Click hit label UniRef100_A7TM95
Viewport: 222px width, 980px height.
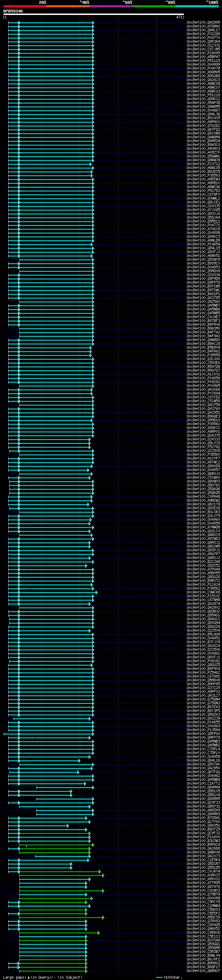[203, 883]
